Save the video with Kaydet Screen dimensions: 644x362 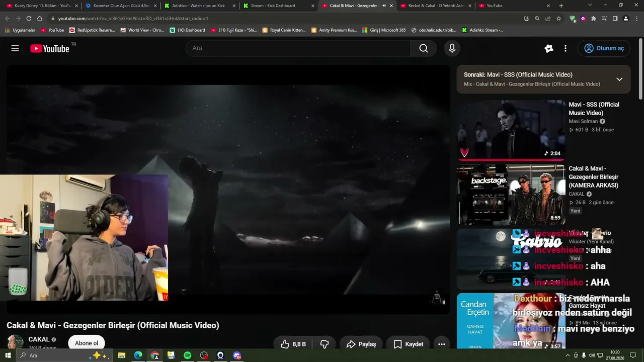408,344
